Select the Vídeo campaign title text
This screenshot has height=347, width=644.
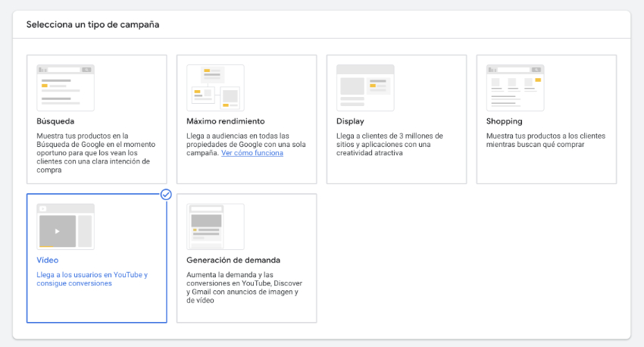[x=48, y=260]
